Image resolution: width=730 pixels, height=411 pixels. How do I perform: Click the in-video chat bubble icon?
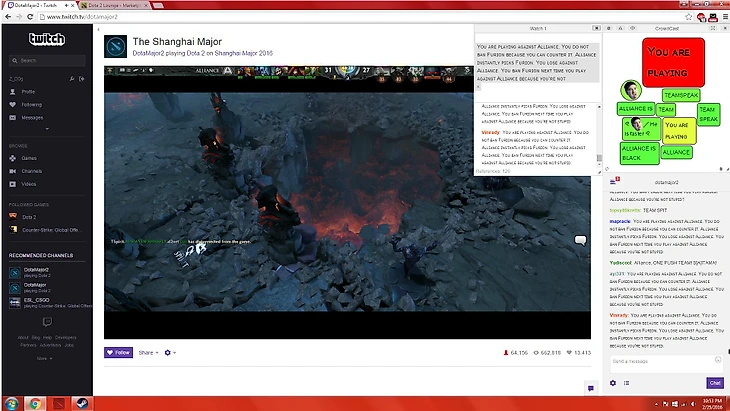[x=580, y=240]
